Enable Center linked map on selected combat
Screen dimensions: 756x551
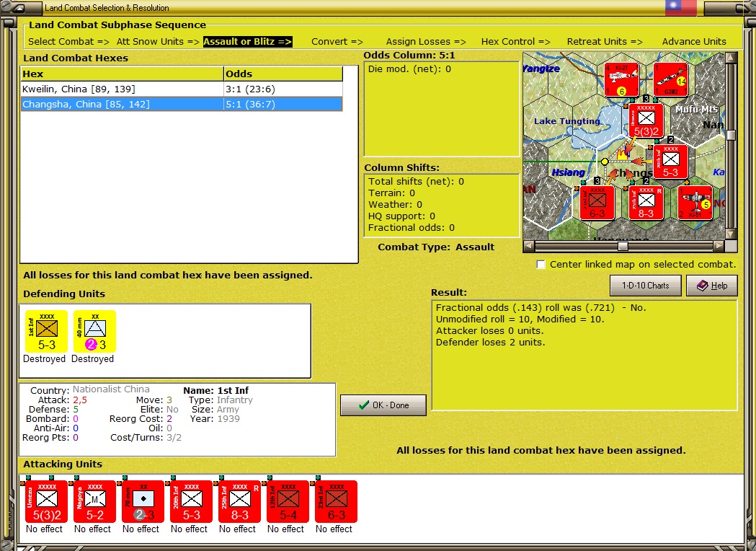(x=541, y=265)
